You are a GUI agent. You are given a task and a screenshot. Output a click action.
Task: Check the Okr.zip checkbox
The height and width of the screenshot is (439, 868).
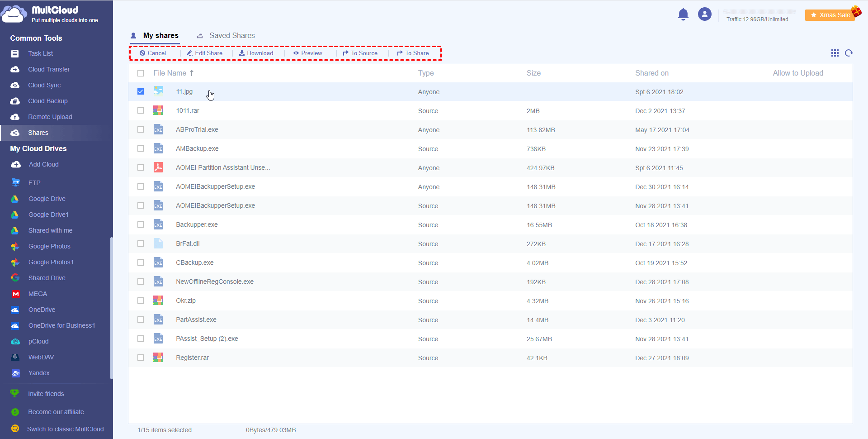(x=141, y=301)
